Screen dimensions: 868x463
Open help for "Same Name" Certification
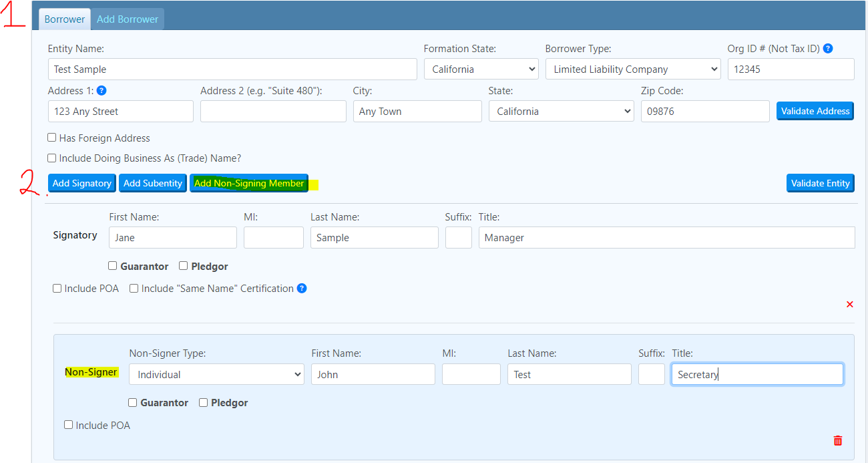point(302,289)
